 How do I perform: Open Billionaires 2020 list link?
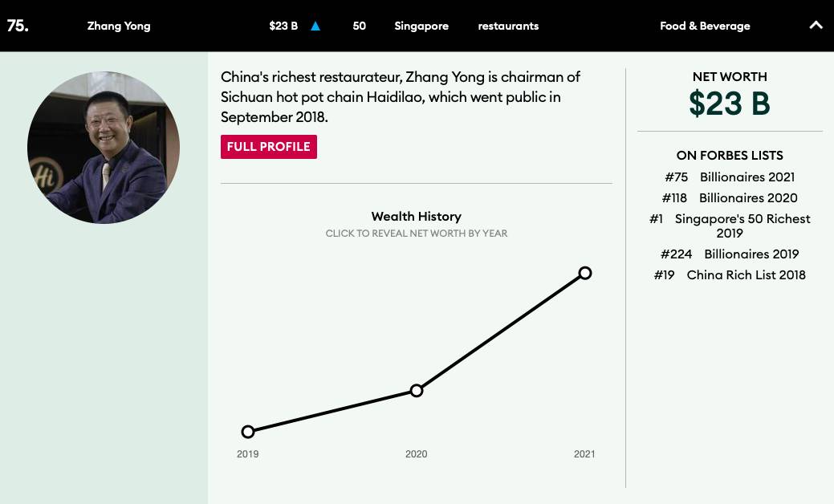(x=747, y=197)
